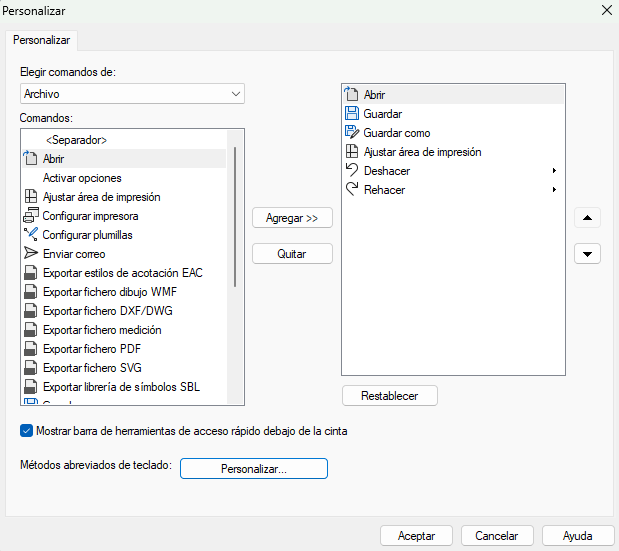Expand the Rehacer submenu arrow
This screenshot has width=619, height=551.
[554, 189]
